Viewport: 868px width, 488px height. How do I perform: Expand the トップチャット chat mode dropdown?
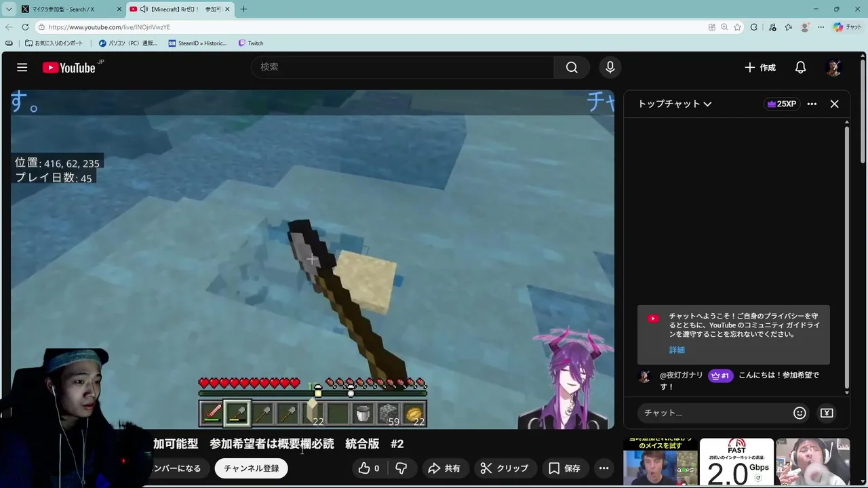pos(674,104)
